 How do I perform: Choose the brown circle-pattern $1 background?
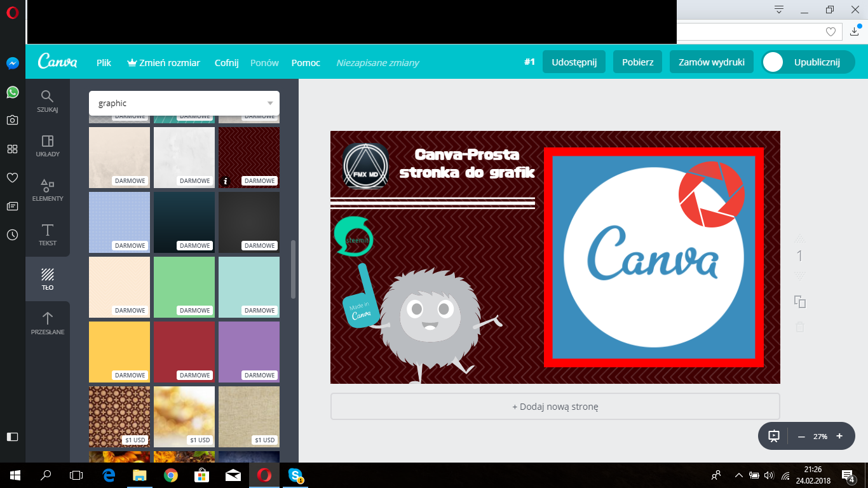(119, 417)
